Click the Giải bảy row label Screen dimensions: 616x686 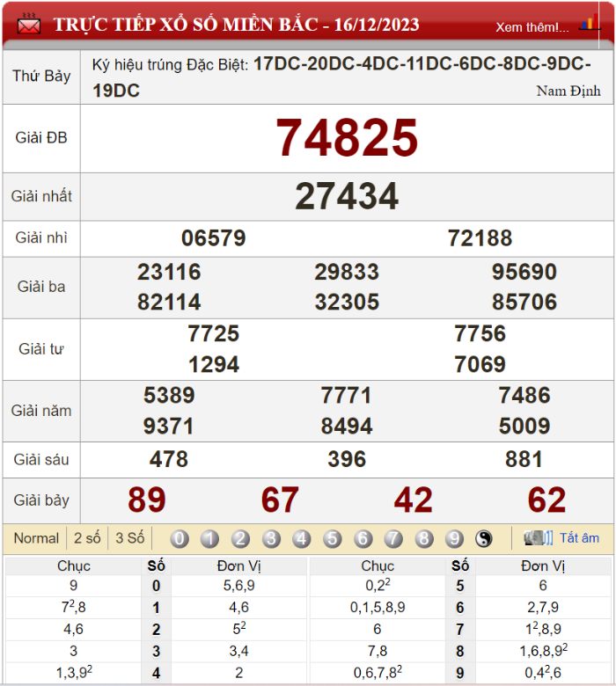(x=41, y=500)
